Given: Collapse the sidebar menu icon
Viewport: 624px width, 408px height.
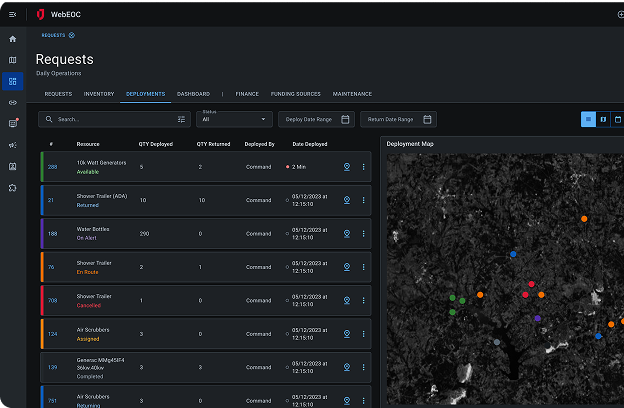Looking at the screenshot, I should [12, 15].
